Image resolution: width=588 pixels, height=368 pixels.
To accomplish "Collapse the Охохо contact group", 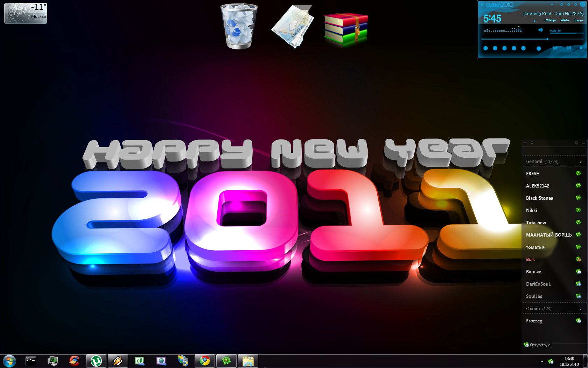I will 580,309.
